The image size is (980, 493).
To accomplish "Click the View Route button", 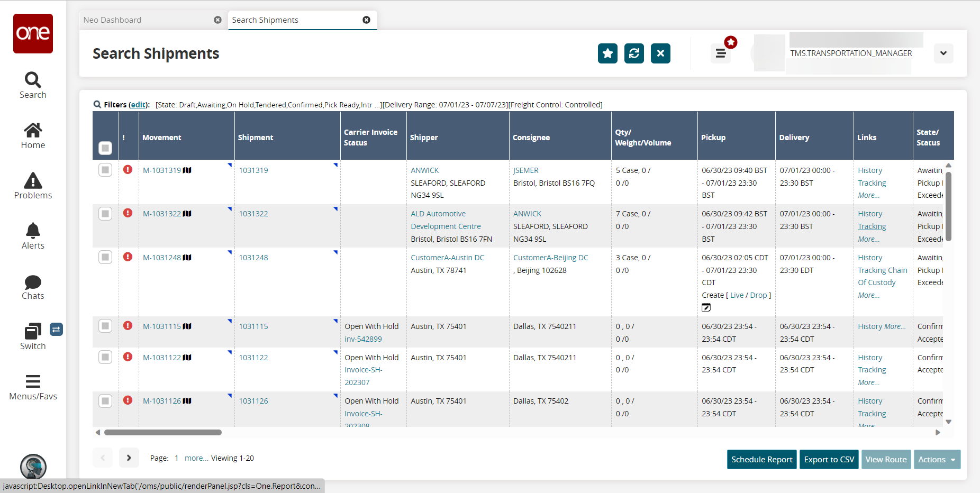I will (886, 460).
